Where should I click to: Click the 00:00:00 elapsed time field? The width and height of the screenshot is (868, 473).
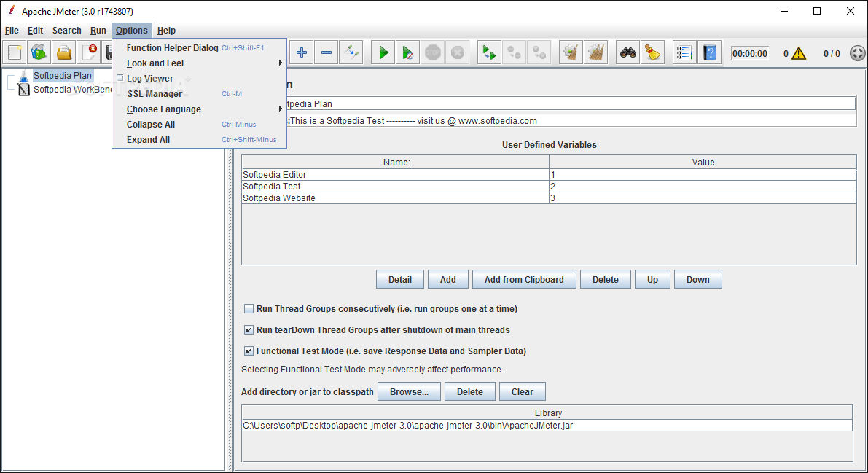click(x=749, y=53)
